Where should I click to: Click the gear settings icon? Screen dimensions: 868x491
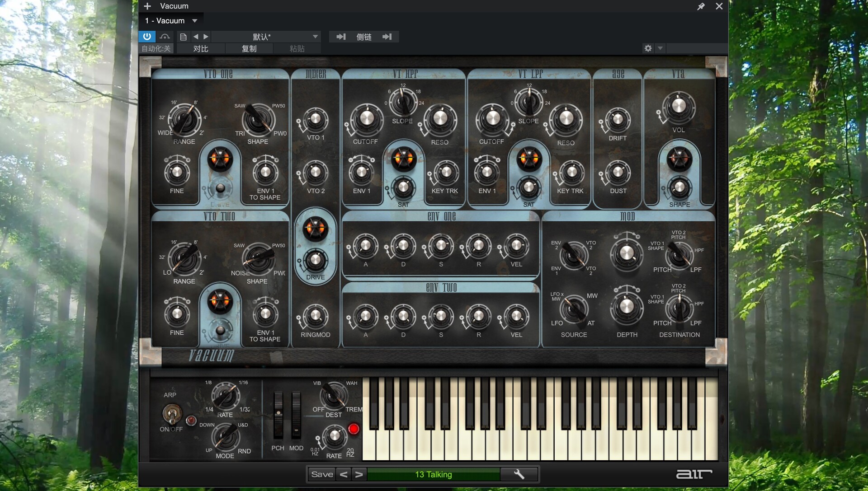(x=648, y=48)
